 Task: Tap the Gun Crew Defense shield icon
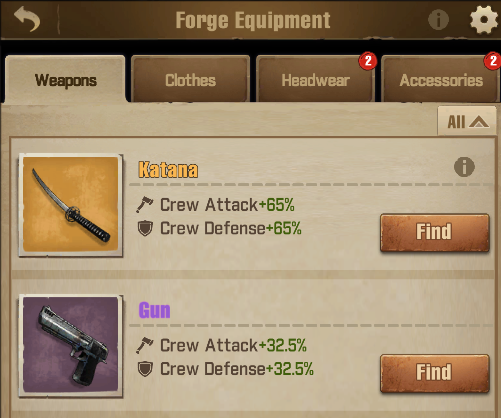145,369
